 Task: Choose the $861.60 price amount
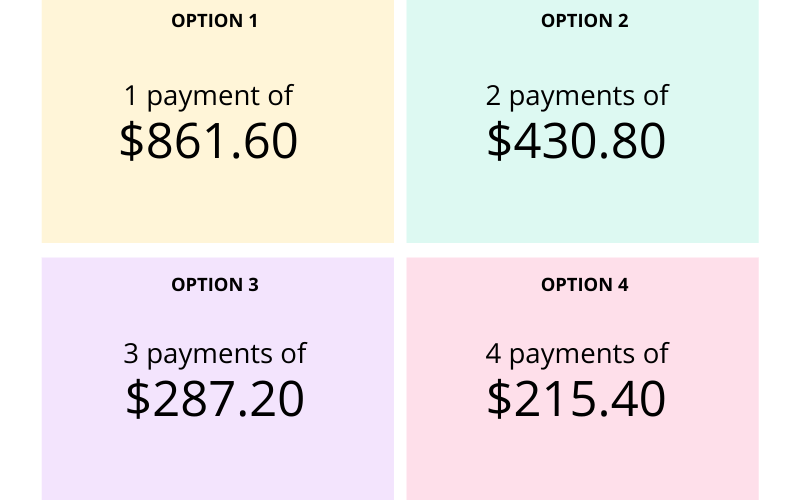coord(208,141)
